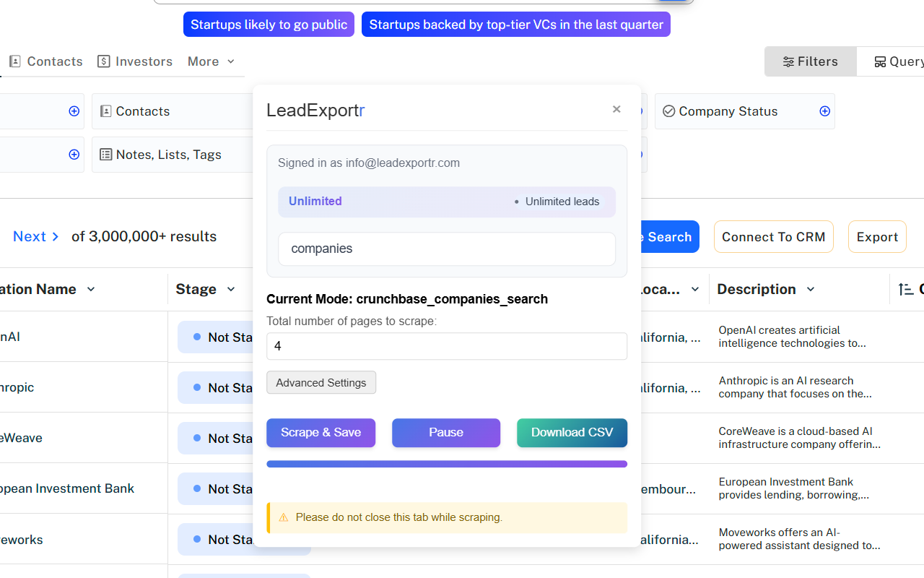Open Location column dropdown arrow
Viewport: 924px width, 578px height.
(x=695, y=289)
